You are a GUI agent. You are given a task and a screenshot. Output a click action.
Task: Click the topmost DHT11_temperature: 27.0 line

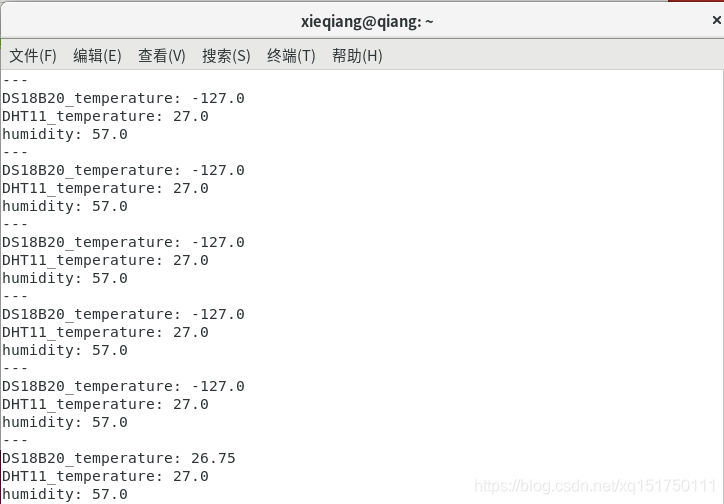(105, 116)
